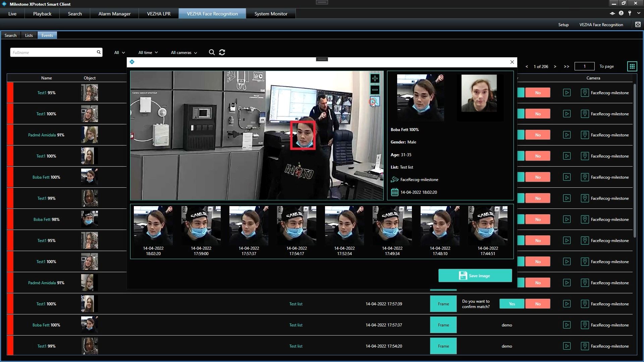This screenshot has width=644, height=362.
Task: Open the All cameras dropdown
Action: coord(184,53)
